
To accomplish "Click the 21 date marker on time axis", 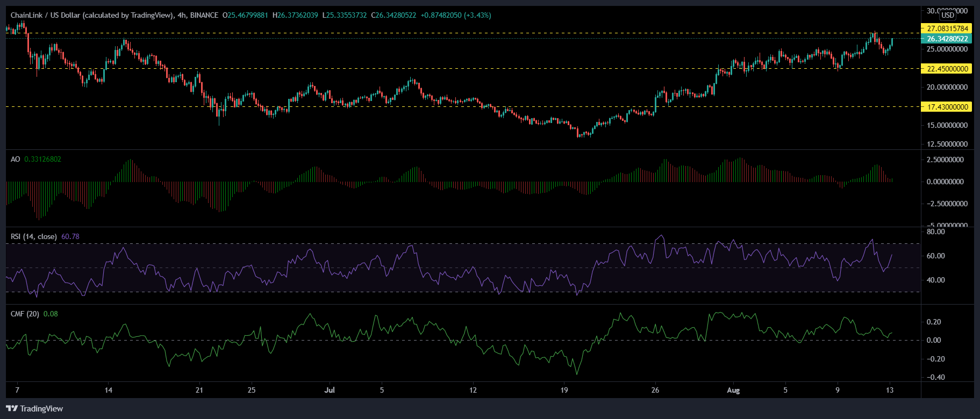I will tap(199, 390).
